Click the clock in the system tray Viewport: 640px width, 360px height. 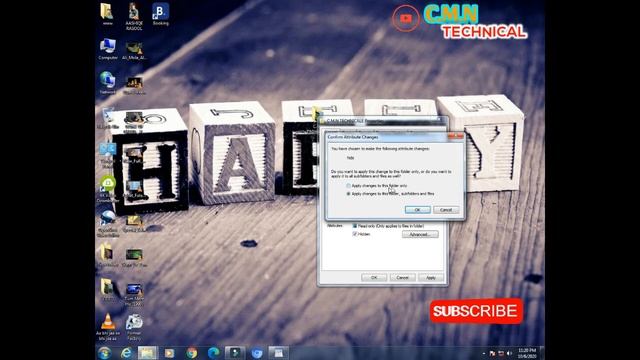tap(527, 353)
